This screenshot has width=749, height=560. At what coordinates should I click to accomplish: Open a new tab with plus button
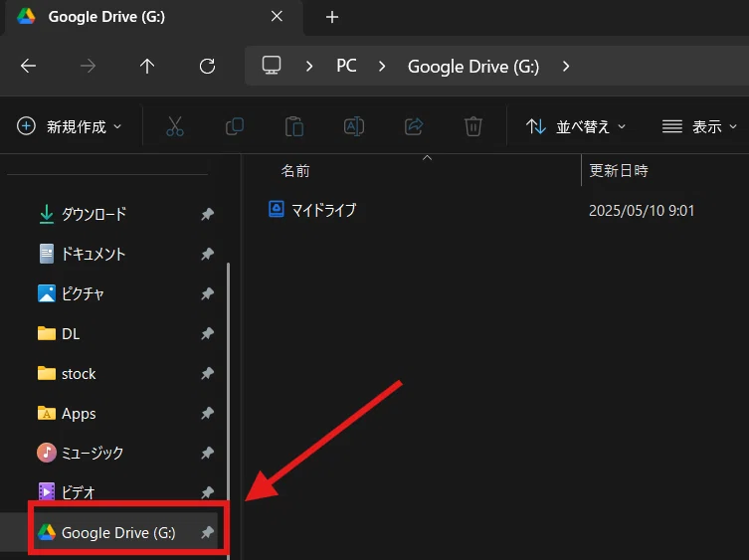[x=332, y=17]
